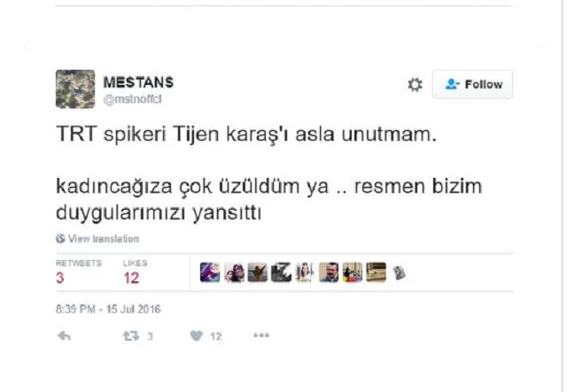Follow the MESTANS account
The image size is (567, 392).
click(x=472, y=85)
